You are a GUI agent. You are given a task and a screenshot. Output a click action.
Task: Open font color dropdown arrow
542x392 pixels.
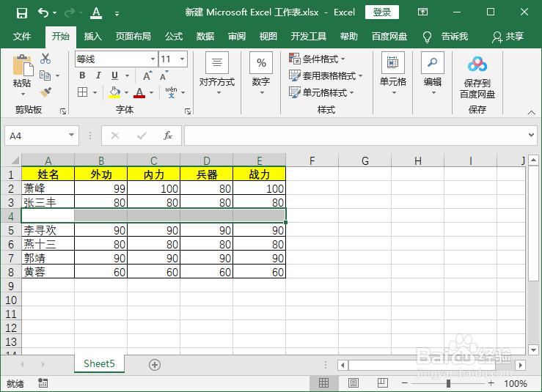tap(151, 92)
